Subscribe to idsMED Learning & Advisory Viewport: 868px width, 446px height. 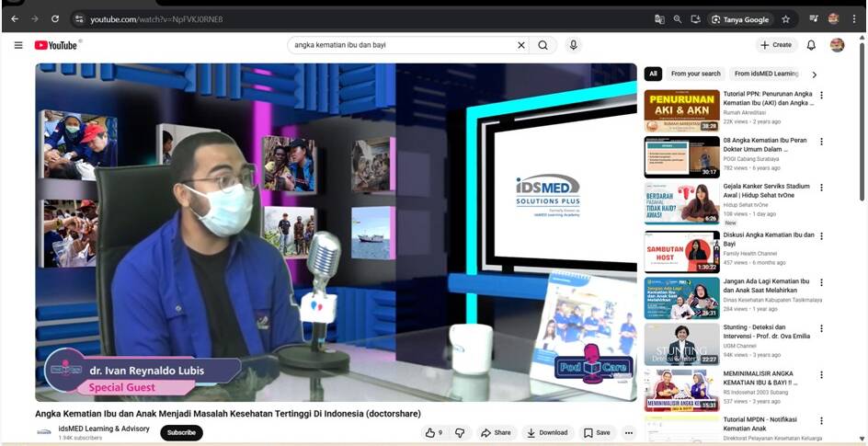click(x=181, y=432)
